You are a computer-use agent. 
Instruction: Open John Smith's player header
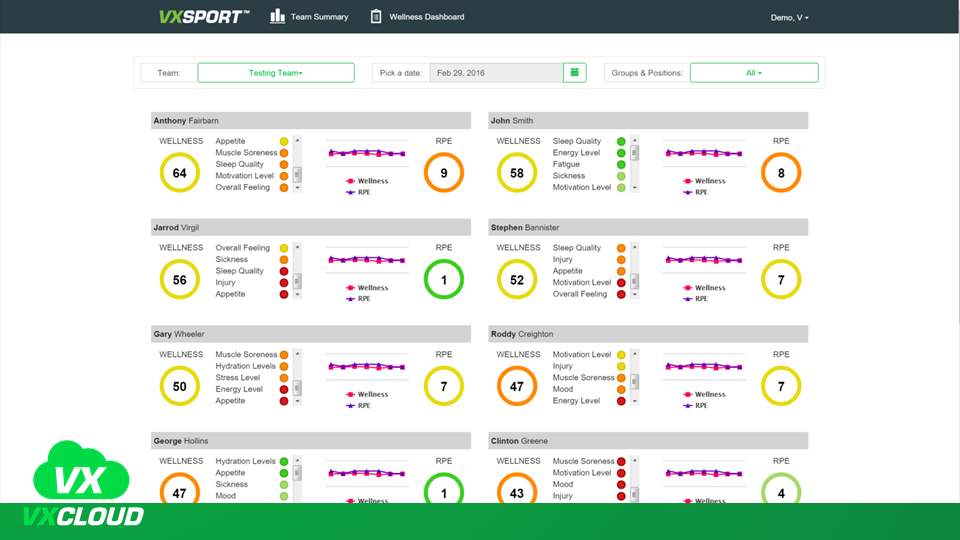click(648, 121)
